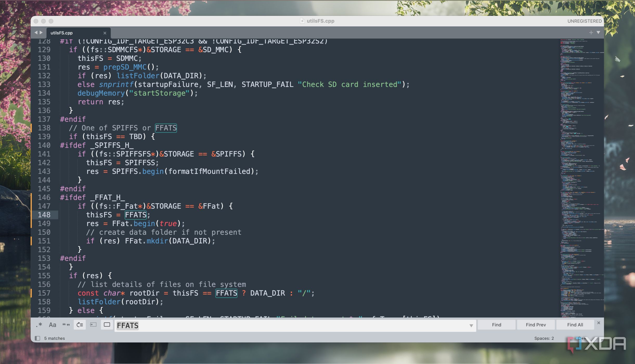Click the highlighted FFATS on line 138
The image size is (635, 364).
(166, 128)
